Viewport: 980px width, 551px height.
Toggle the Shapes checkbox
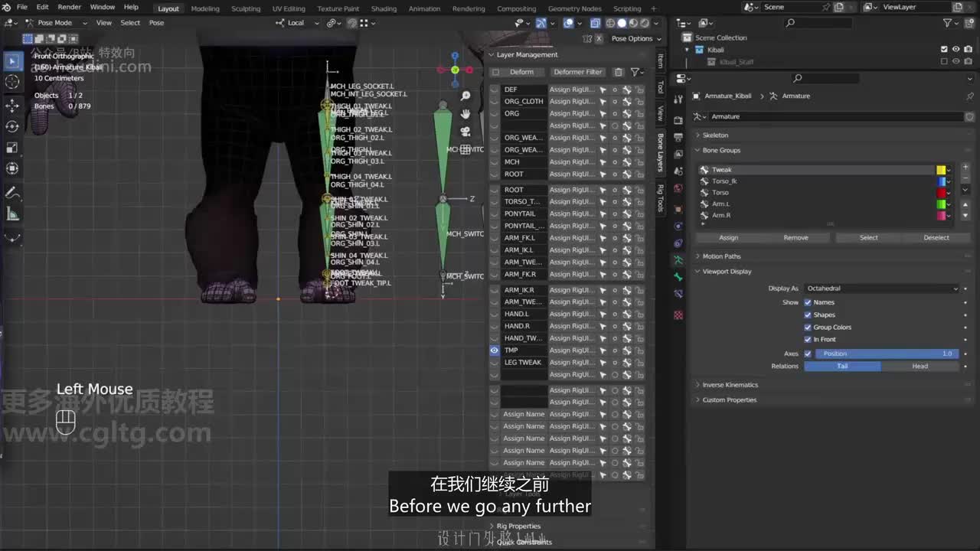coord(808,315)
